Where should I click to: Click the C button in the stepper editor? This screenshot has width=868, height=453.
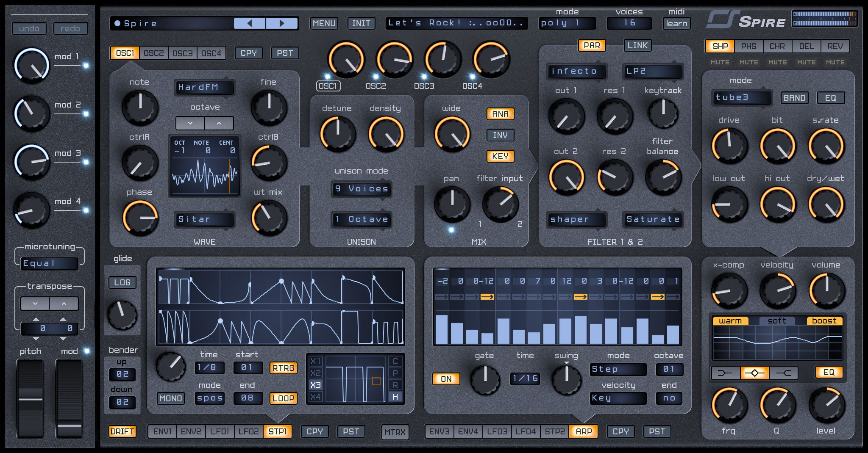click(395, 361)
